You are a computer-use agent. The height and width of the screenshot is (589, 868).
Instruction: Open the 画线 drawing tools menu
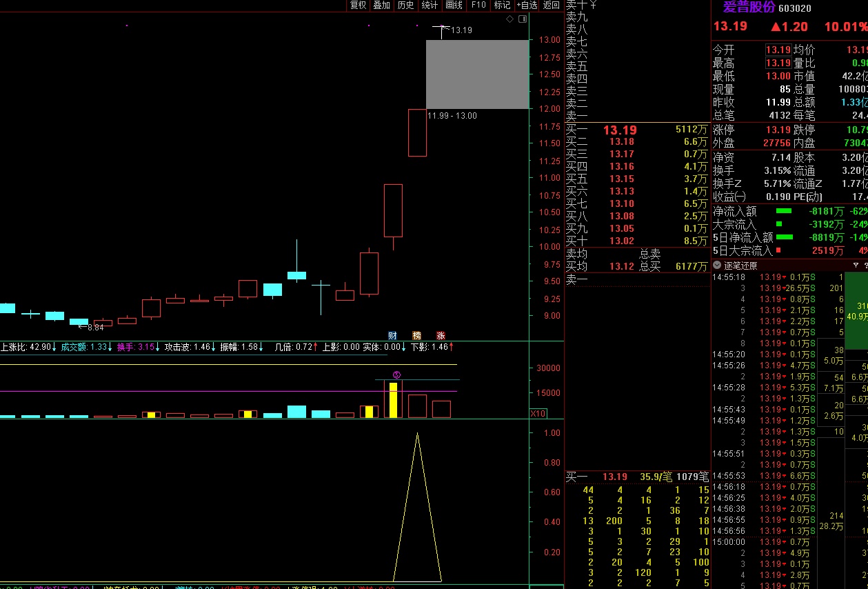tap(454, 5)
